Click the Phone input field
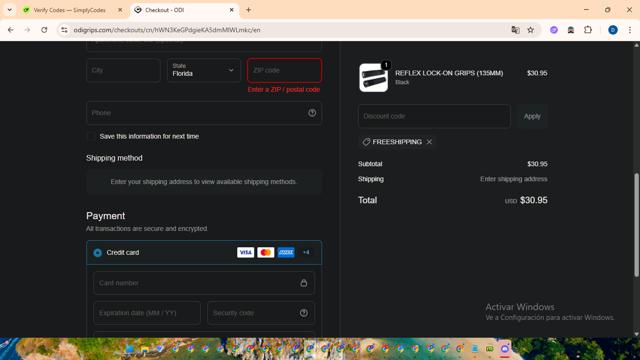The height and width of the screenshot is (360, 640). [x=204, y=113]
